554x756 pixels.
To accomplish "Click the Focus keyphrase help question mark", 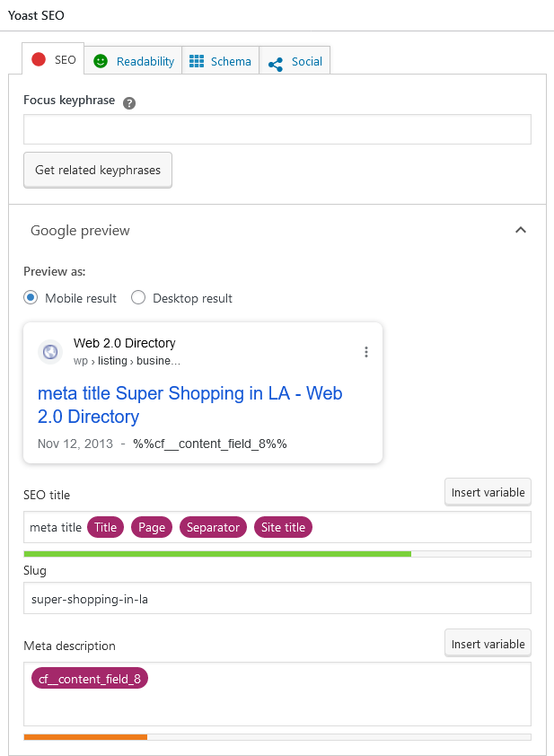I will click(129, 103).
